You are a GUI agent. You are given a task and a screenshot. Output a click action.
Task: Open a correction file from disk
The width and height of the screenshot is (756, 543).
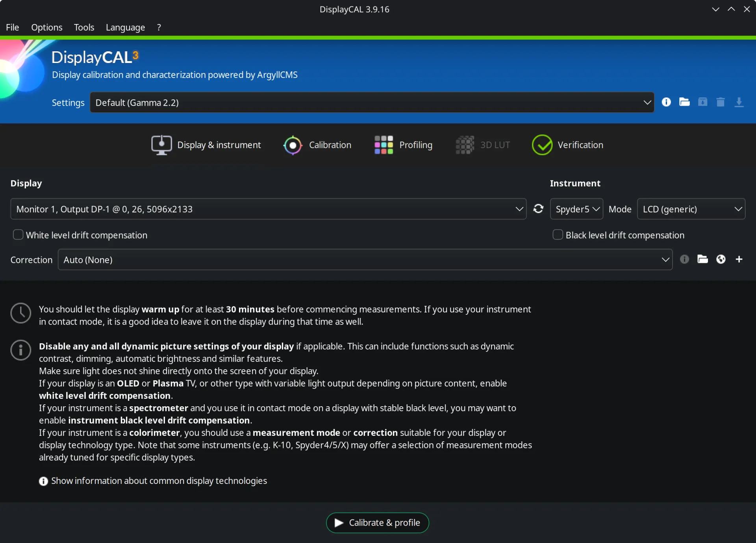(x=702, y=259)
